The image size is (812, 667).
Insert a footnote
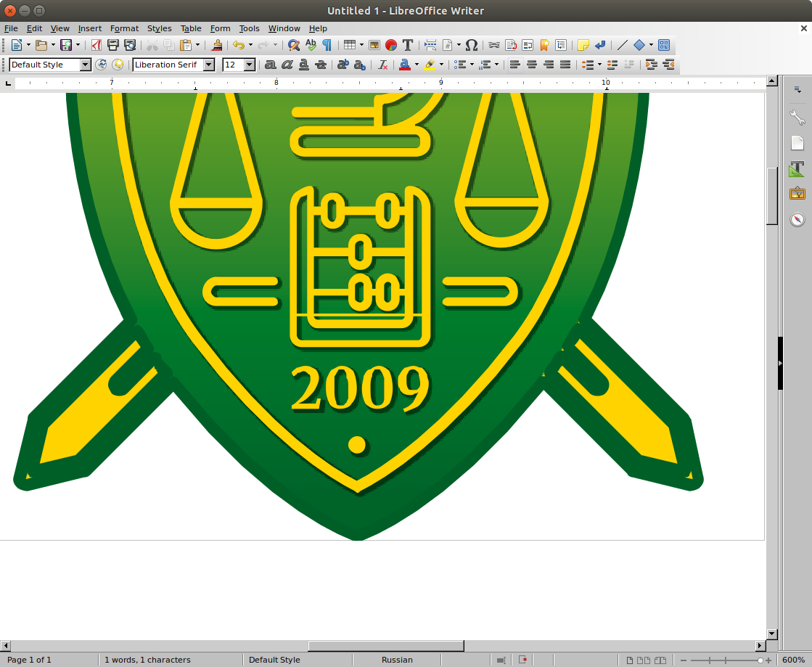[x=511, y=45]
